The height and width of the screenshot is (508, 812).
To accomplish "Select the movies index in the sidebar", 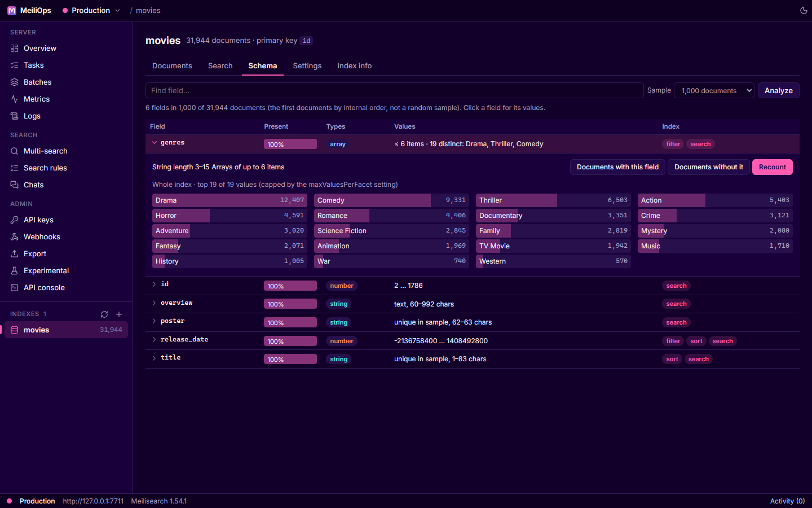I will pos(66,330).
